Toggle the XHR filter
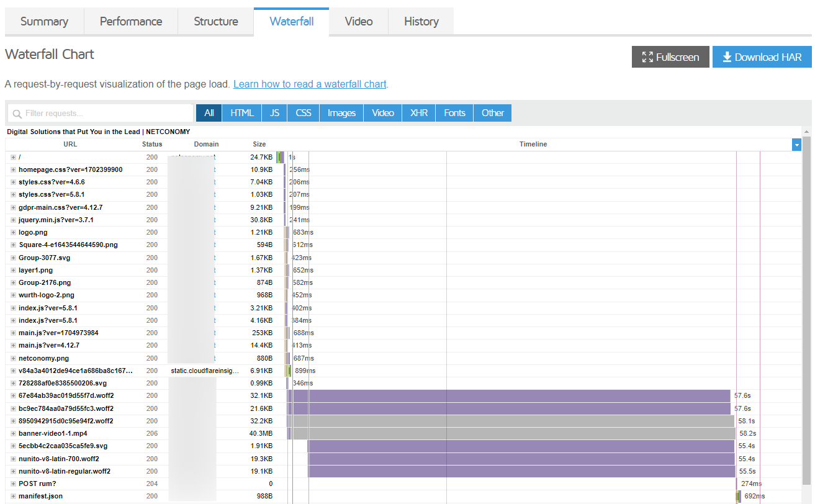Screen dimensions: 815x504 tap(418, 113)
